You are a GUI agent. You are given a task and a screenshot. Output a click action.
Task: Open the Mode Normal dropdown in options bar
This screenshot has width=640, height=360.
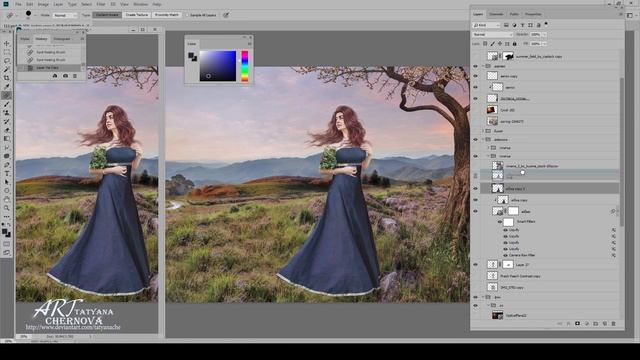[65, 15]
